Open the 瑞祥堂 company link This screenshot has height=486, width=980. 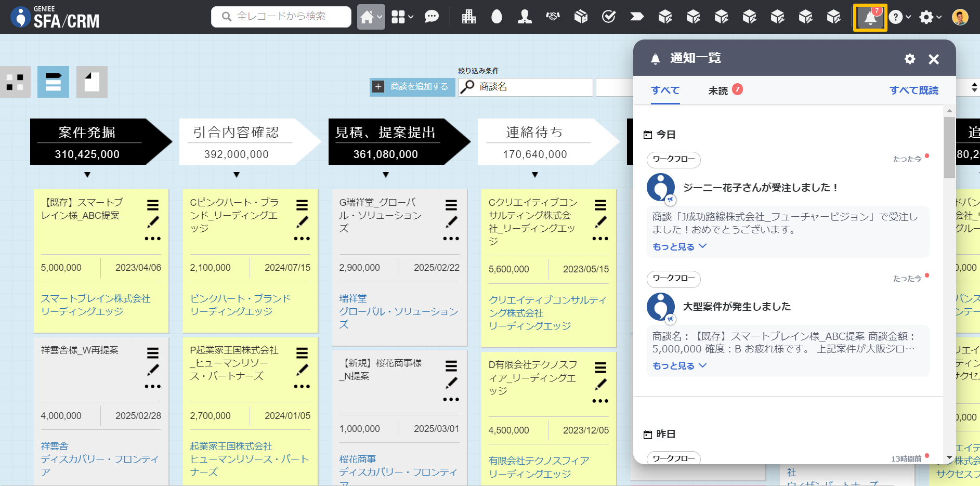353,298
